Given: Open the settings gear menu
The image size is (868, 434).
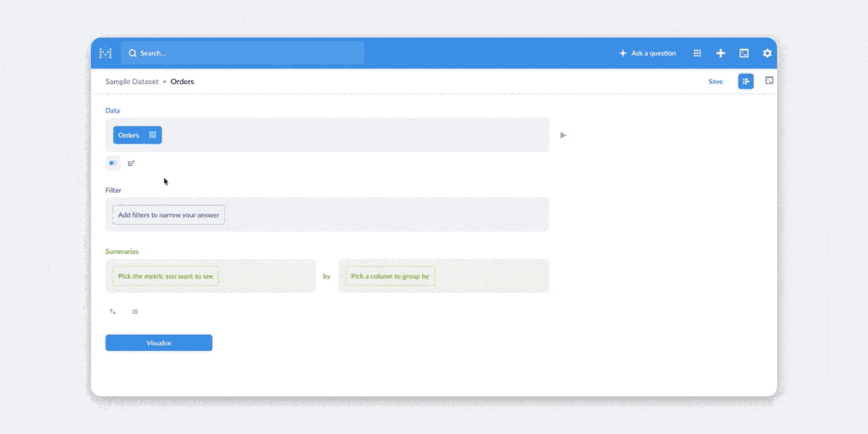Looking at the screenshot, I should 767,53.
